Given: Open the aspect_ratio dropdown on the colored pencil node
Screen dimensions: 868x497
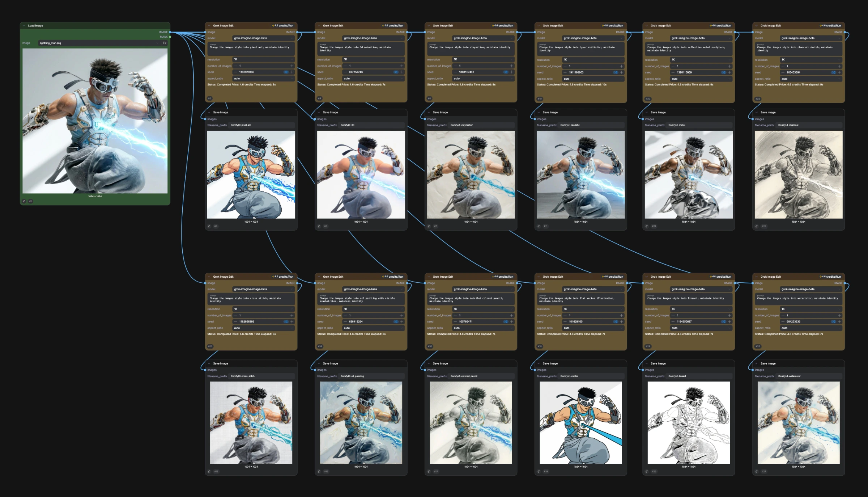Looking at the screenshot, I should tap(483, 328).
